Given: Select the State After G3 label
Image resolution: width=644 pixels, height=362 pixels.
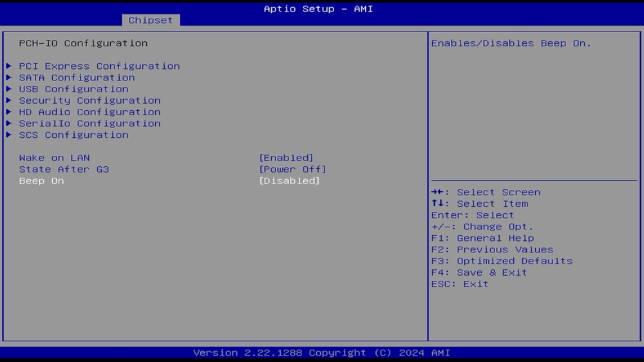Looking at the screenshot, I should click(64, 169).
